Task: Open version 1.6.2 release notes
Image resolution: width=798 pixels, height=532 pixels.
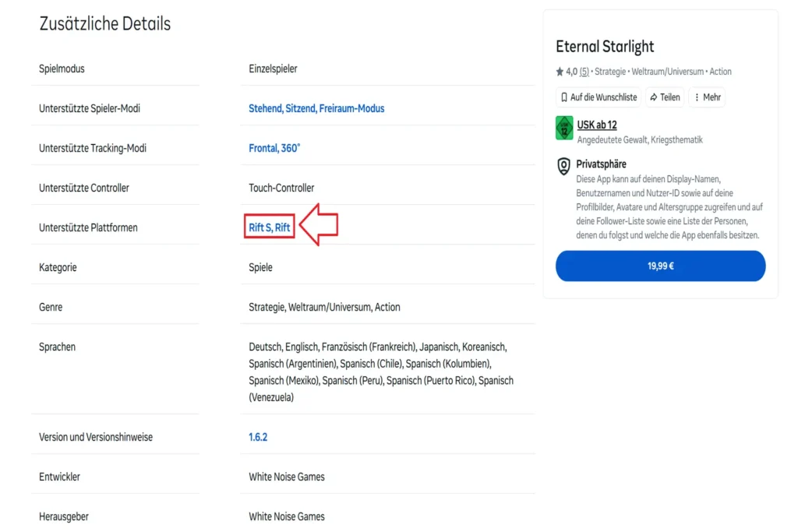Action: 257,437
